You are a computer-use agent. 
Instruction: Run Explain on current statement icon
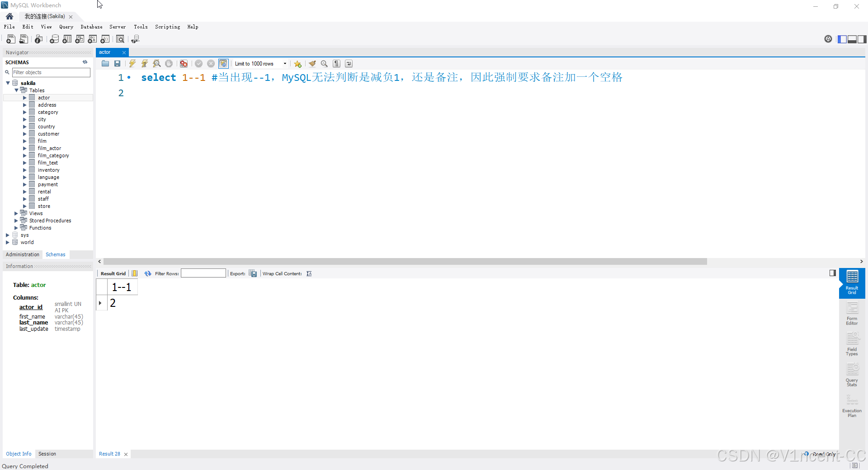pyautogui.click(x=156, y=64)
